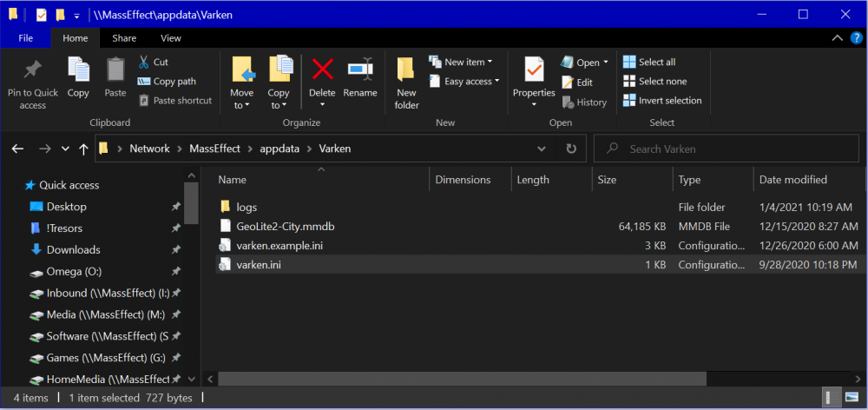Open Games (\\MassEffect) (G:) drive

106,358
